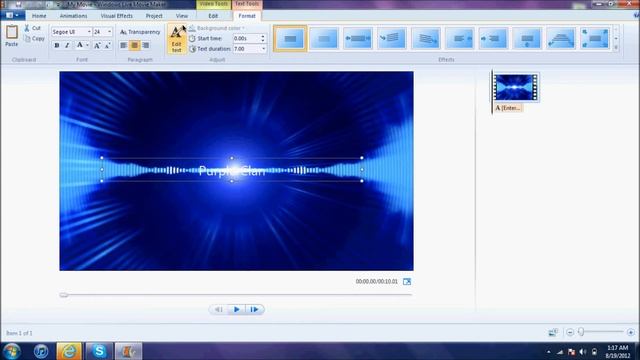Click the Purple Clan caption text in preview

pos(232,171)
